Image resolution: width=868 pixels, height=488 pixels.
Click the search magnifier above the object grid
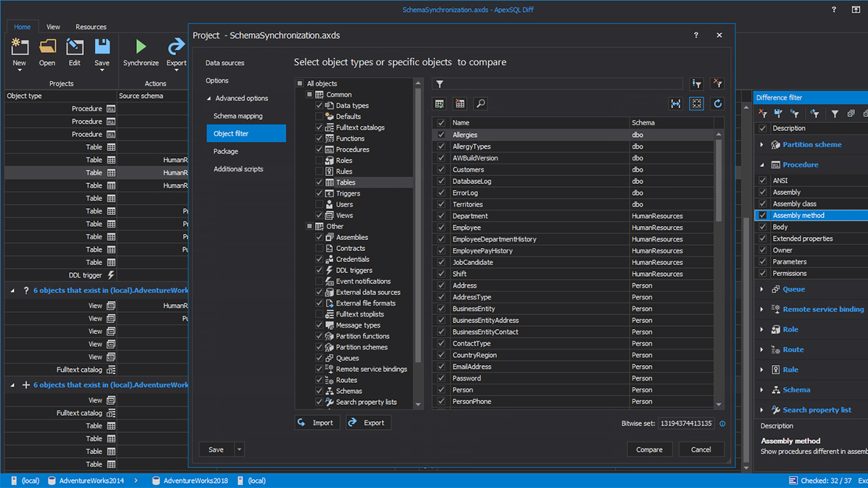(480, 104)
